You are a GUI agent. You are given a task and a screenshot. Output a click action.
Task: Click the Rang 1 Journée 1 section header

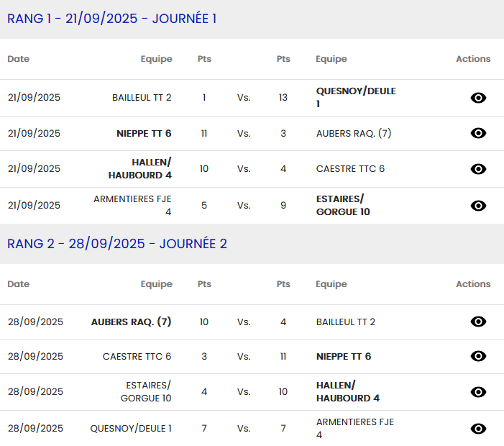click(x=112, y=19)
